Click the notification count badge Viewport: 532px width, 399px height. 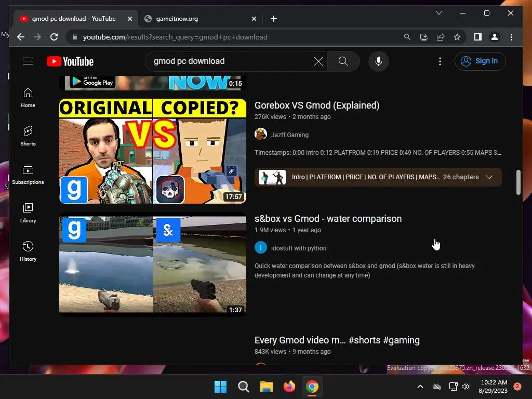coord(517,386)
